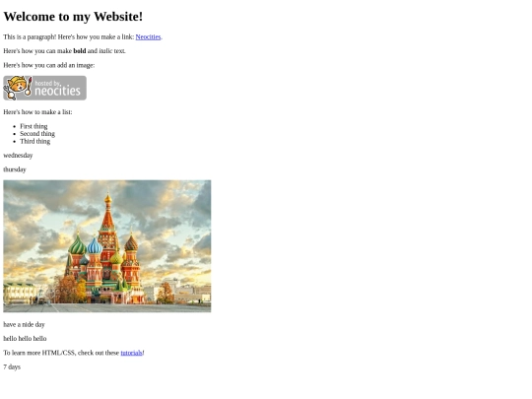Click the wednesday paragraph text
Image resolution: width=532 pixels, height=399 pixels.
(x=18, y=156)
